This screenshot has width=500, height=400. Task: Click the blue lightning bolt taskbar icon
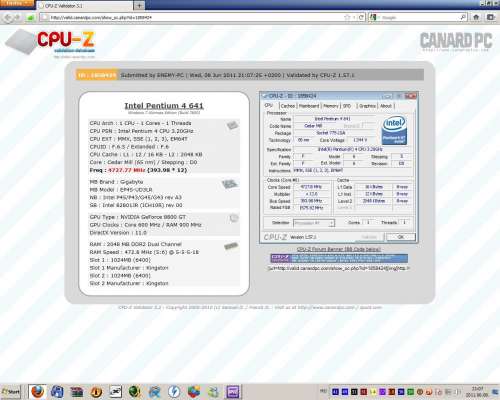tap(174, 392)
